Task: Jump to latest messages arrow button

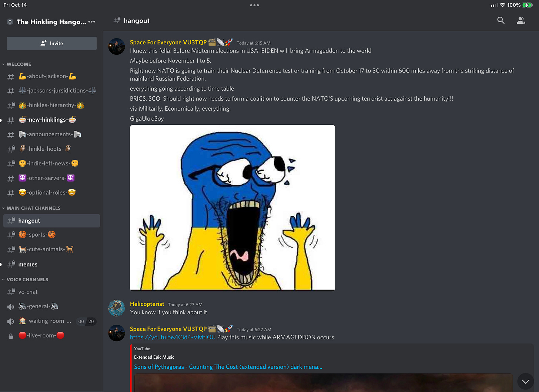Action: click(x=525, y=381)
